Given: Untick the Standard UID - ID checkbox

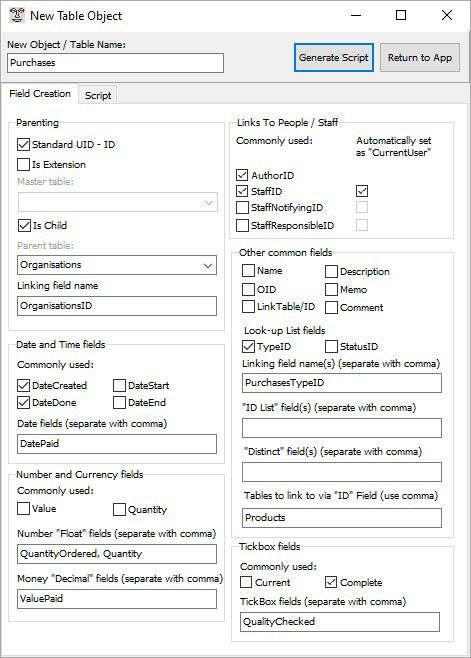Looking at the screenshot, I should (x=24, y=145).
